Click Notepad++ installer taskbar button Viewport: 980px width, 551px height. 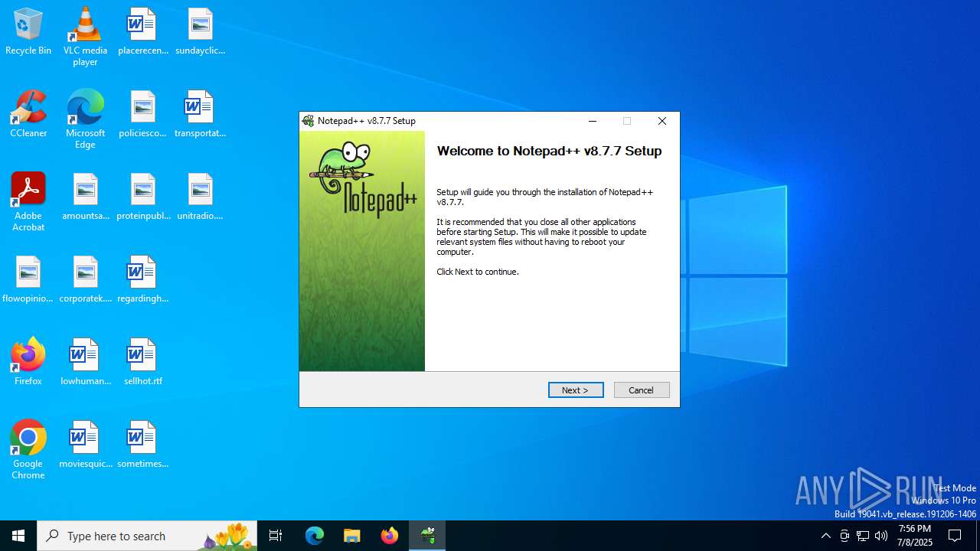point(427,536)
